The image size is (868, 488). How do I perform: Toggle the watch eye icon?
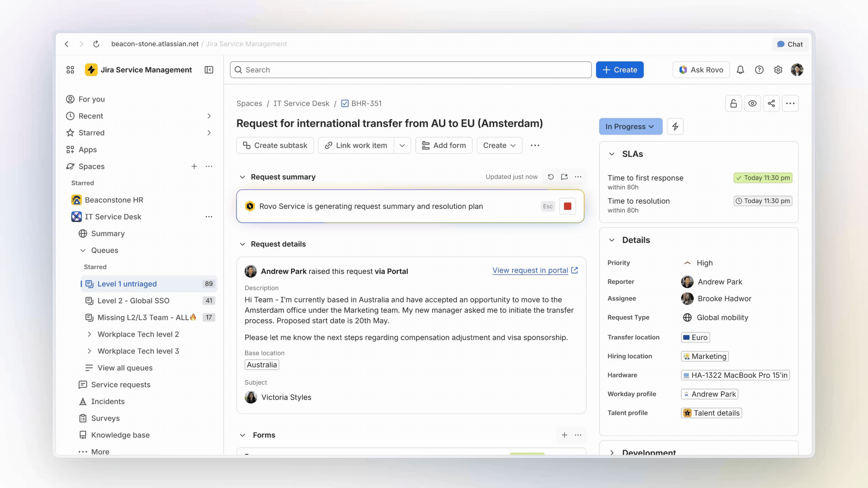point(752,103)
